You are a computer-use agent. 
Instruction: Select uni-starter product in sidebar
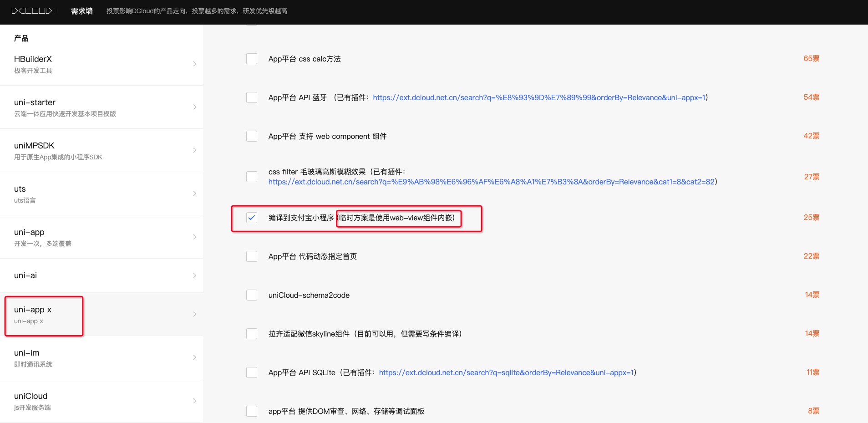(102, 107)
